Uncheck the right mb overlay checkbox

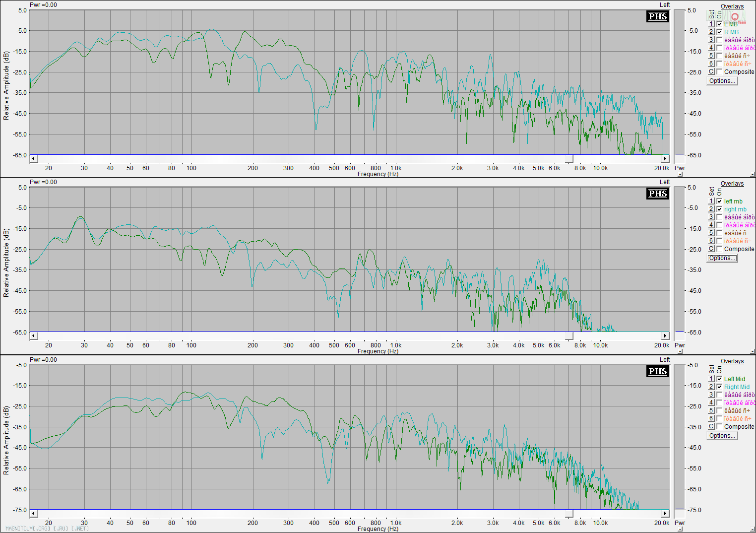(719, 209)
